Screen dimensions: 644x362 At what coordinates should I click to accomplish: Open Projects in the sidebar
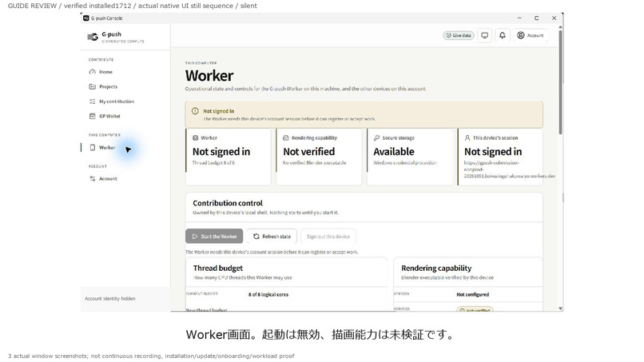tap(104, 86)
